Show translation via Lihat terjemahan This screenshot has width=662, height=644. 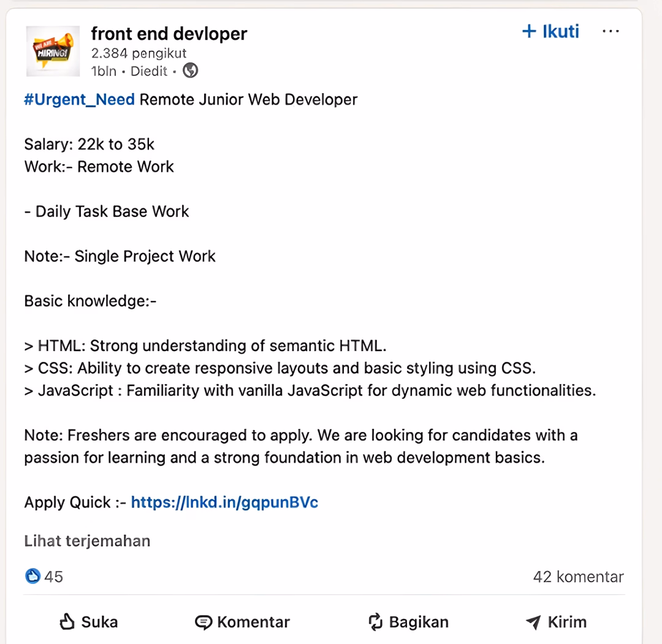click(87, 540)
